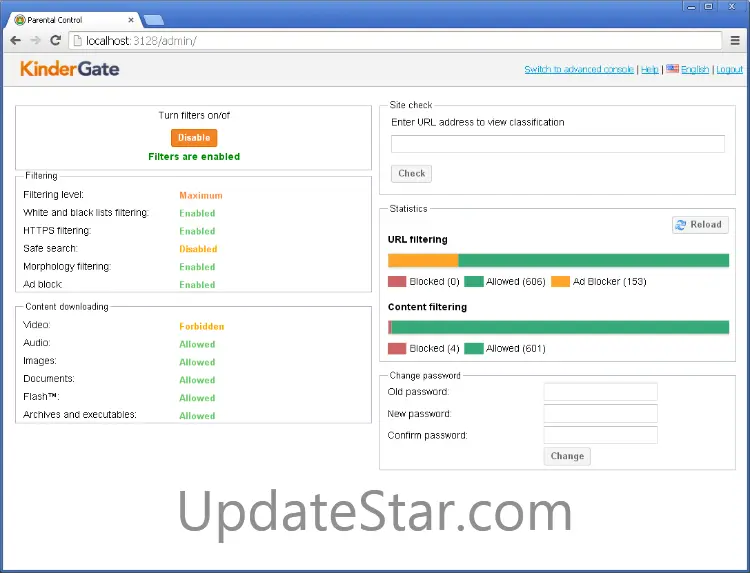The image size is (750, 573).
Task: Close the Parental Control tab
Action: tap(131, 20)
